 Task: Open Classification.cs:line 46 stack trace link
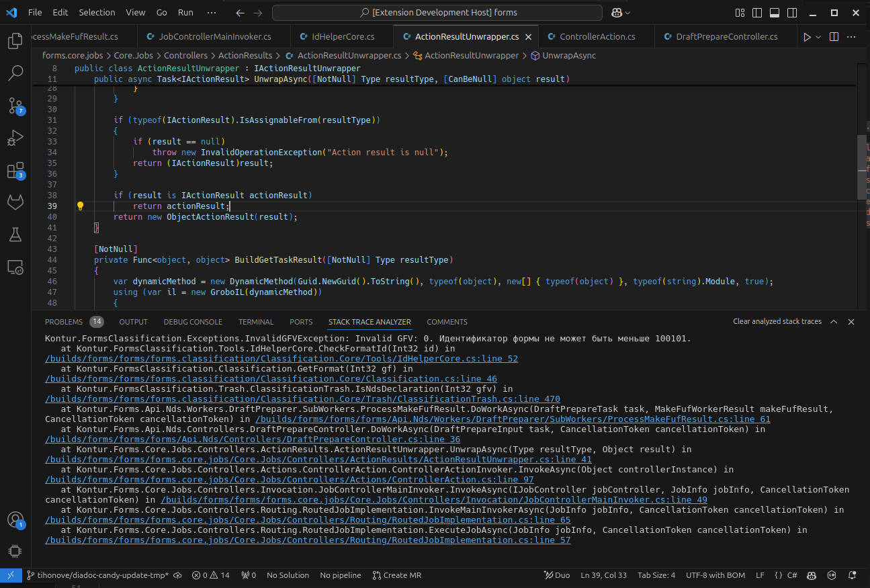pyautogui.click(x=271, y=379)
